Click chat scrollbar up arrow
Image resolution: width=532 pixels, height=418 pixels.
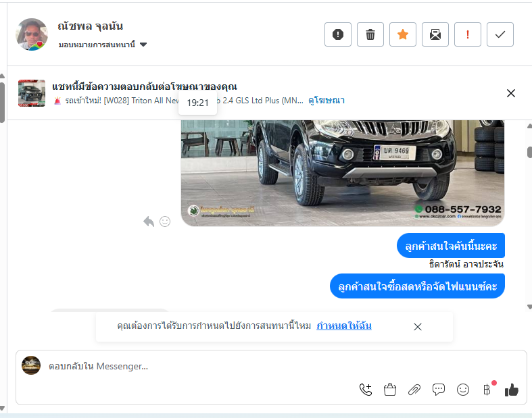pos(529,126)
